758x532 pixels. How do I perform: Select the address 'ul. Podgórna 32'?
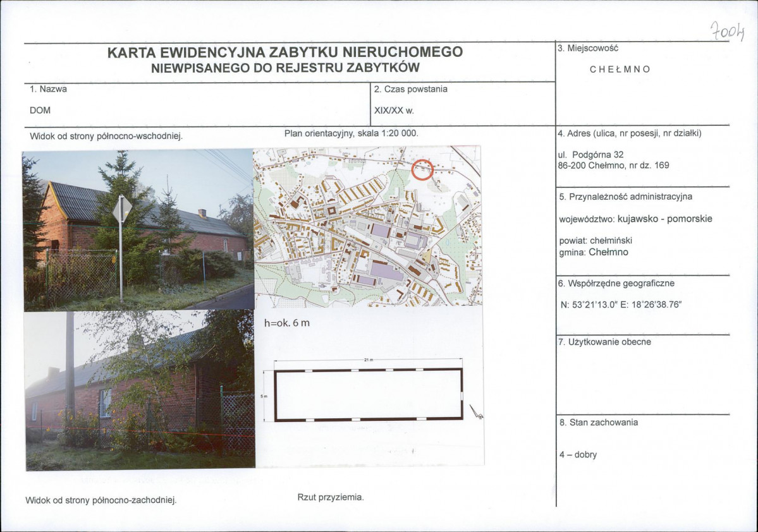point(590,155)
